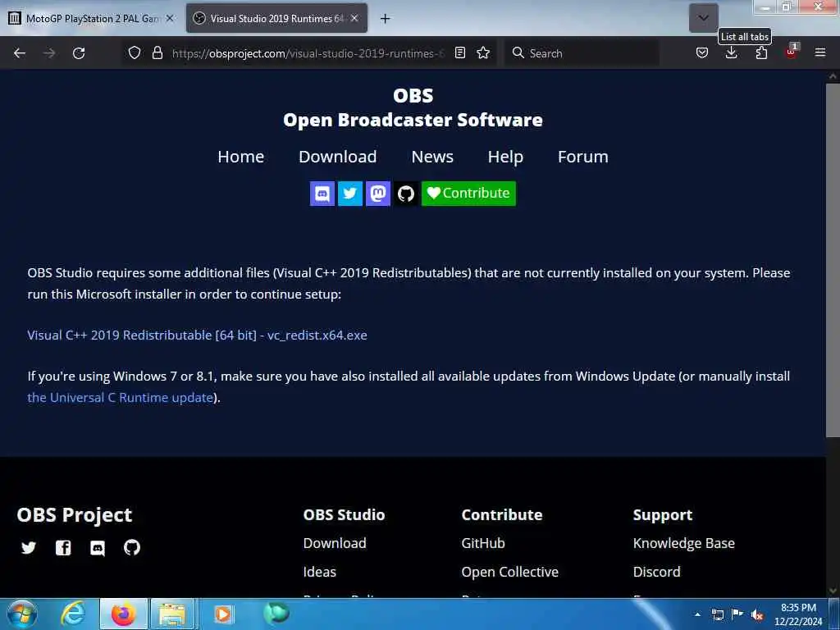Open the Universal C Runtime update link
This screenshot has width=840, height=630.
coord(121,398)
